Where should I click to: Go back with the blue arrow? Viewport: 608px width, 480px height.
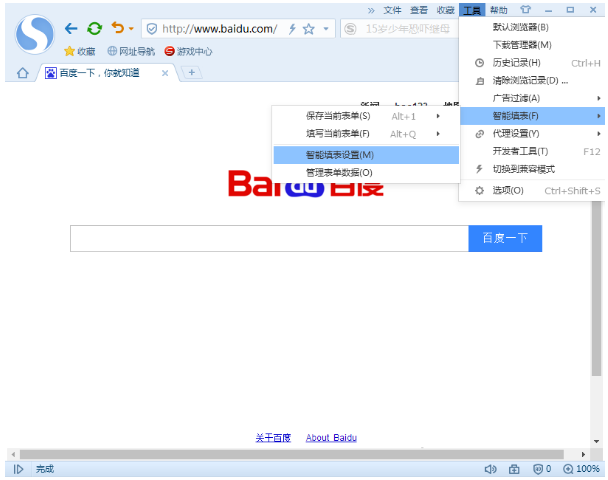coord(71,28)
